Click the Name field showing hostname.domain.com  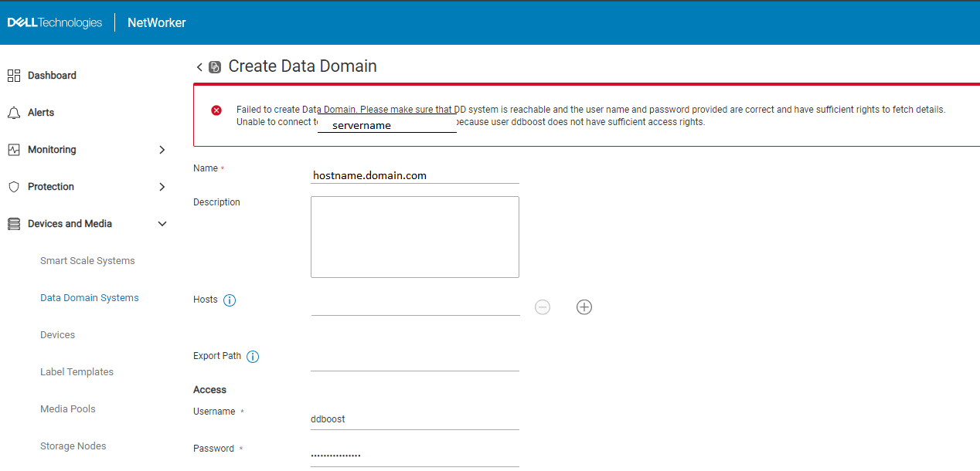pyautogui.click(x=414, y=175)
